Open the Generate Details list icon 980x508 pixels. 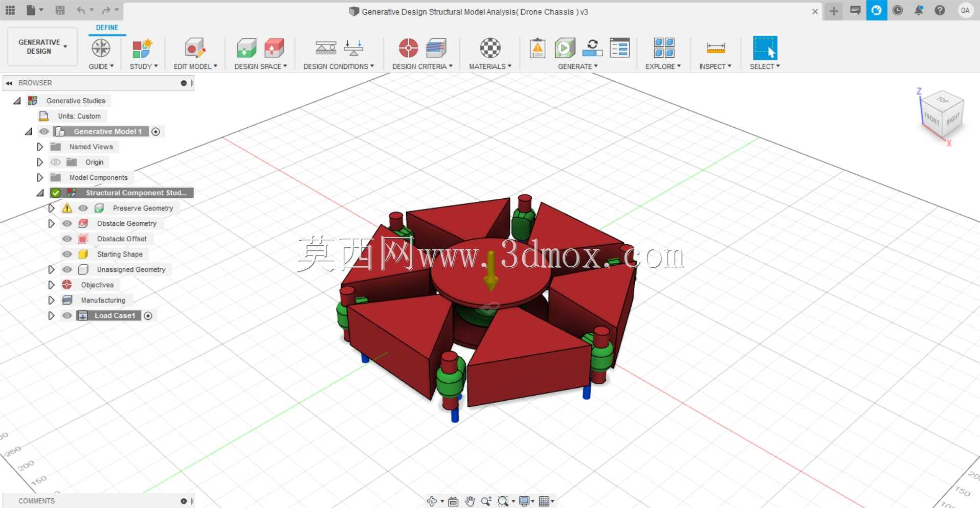[x=620, y=48]
